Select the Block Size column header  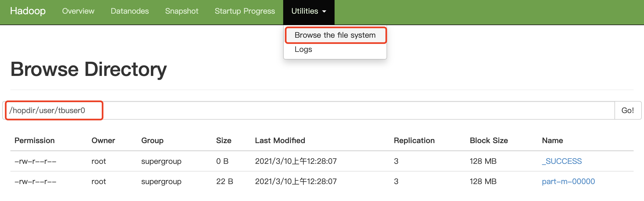point(489,140)
